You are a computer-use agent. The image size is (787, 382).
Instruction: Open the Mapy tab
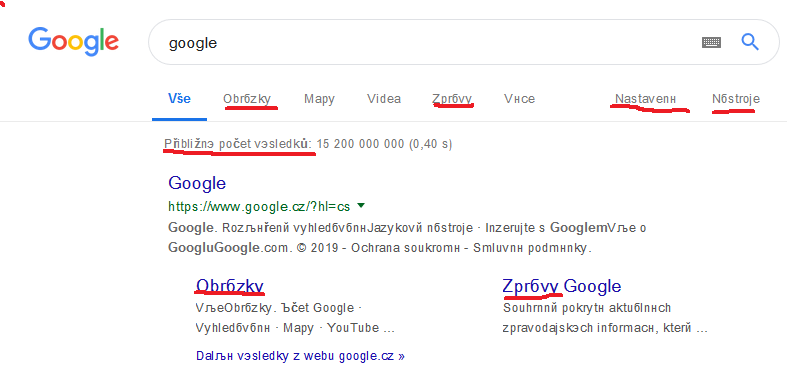[x=319, y=99]
